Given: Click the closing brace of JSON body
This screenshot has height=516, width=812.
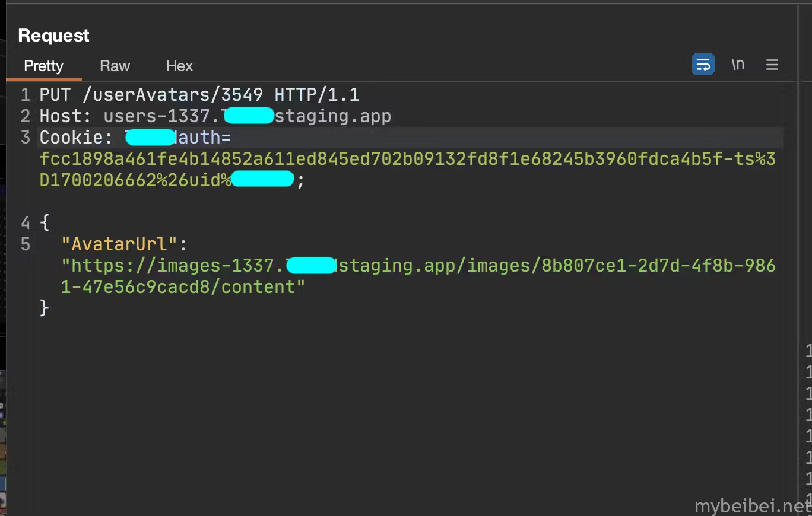Looking at the screenshot, I should (x=45, y=308).
